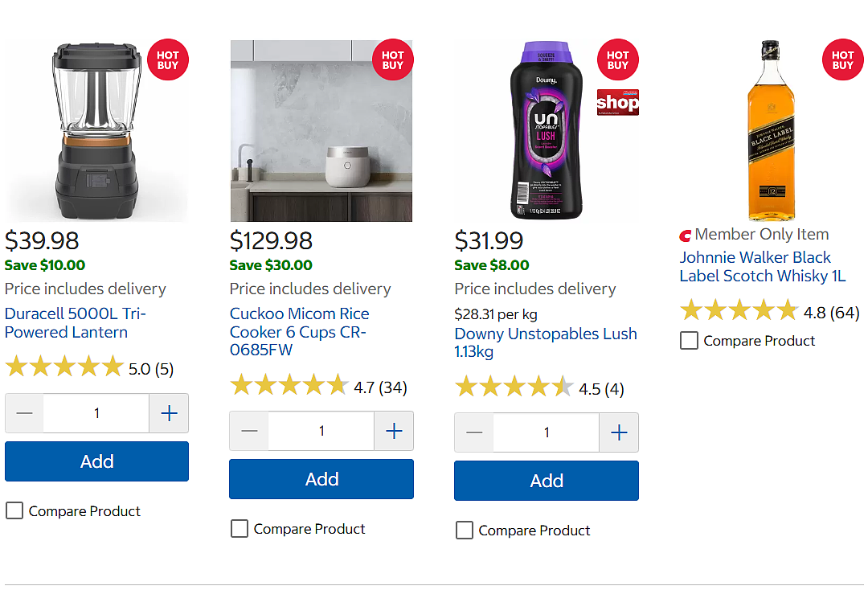This screenshot has height=590, width=868.
Task: Increase quantity for Downy Unstopables
Action: point(619,432)
